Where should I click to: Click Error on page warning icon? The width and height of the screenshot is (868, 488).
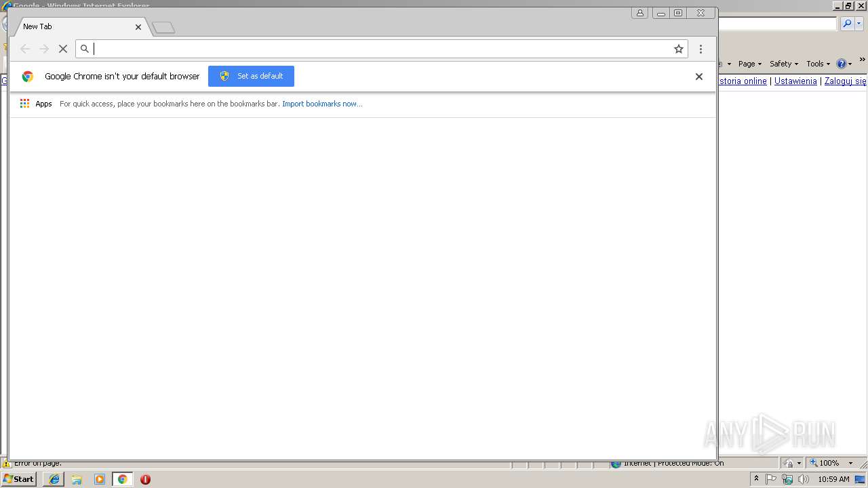coord(7,464)
